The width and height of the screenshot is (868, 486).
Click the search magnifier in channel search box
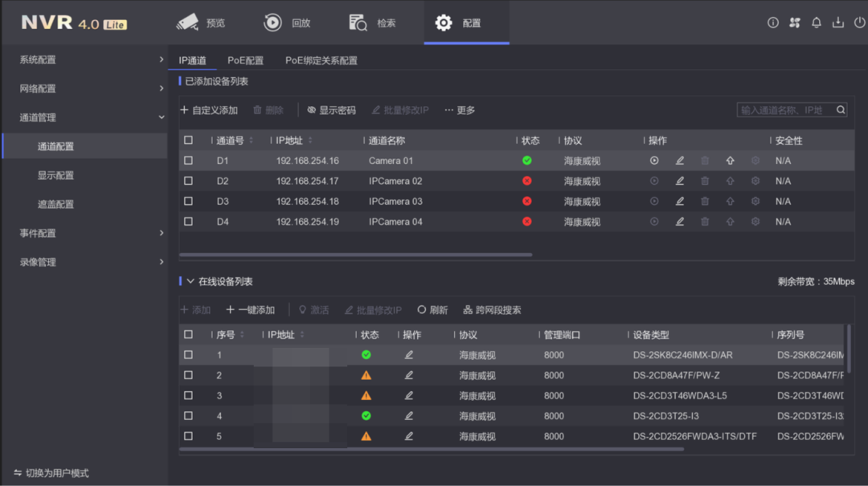coord(841,110)
